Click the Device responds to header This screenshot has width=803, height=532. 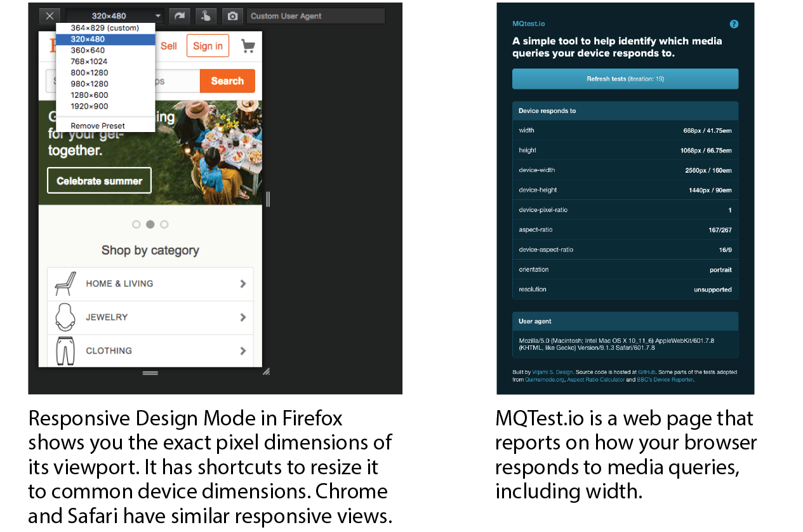click(625, 111)
